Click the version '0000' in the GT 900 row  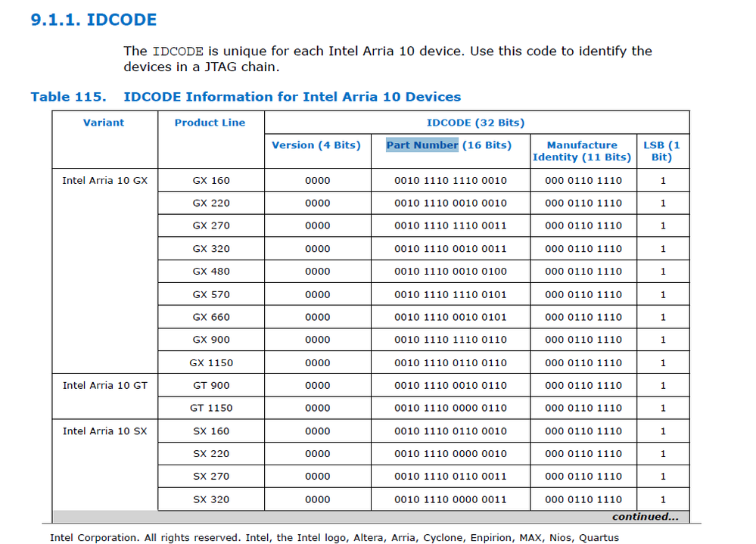click(317, 385)
